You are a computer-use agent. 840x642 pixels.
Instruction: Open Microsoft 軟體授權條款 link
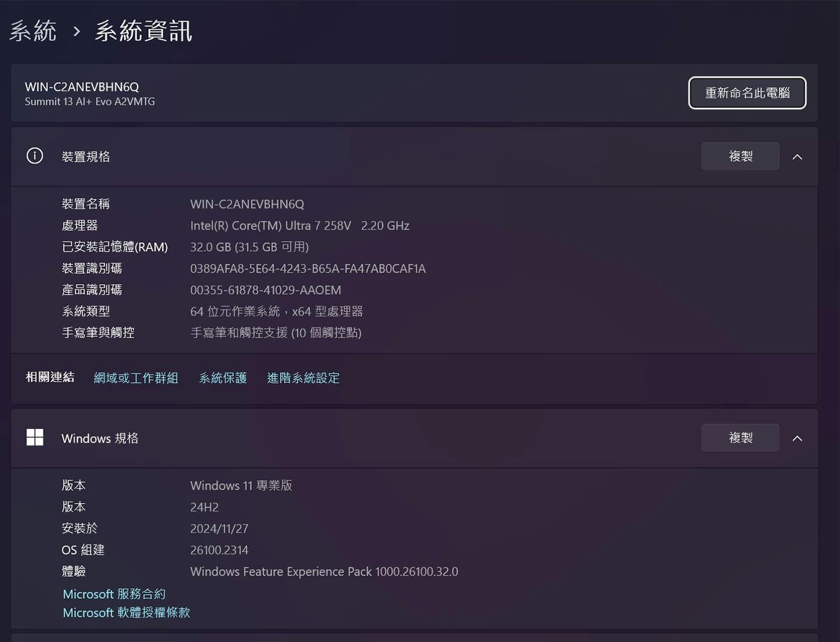(x=127, y=613)
